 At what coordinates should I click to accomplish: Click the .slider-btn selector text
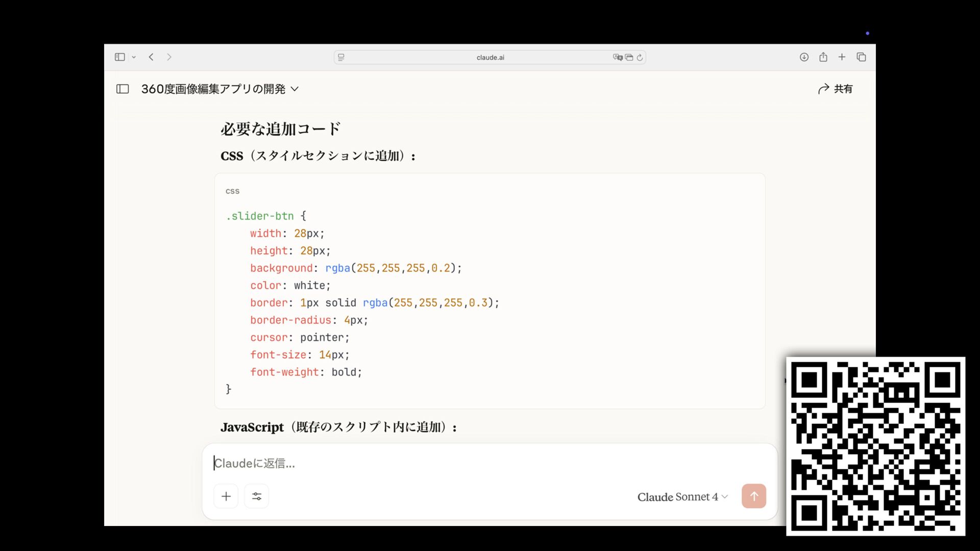260,216
